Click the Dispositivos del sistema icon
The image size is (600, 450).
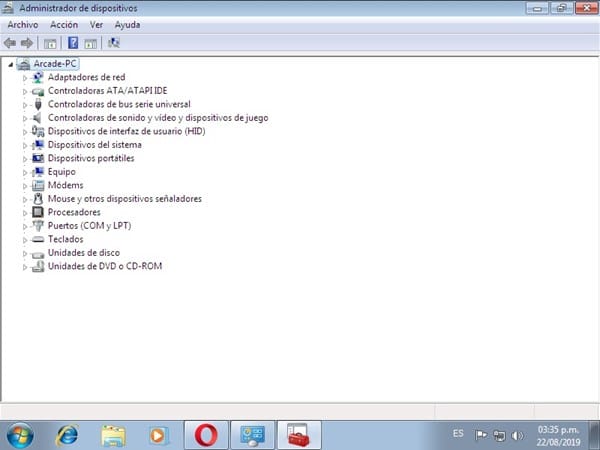[x=38, y=145]
